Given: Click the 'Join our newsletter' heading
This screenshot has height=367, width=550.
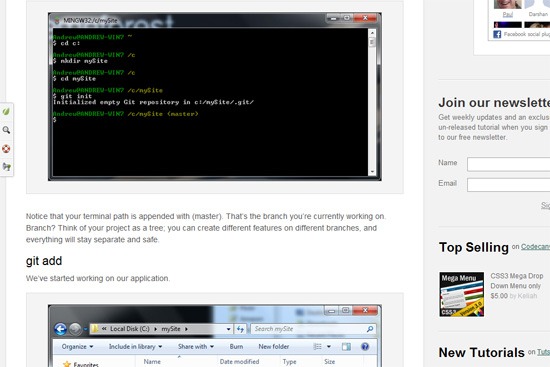Looking at the screenshot, I should click(x=494, y=102).
